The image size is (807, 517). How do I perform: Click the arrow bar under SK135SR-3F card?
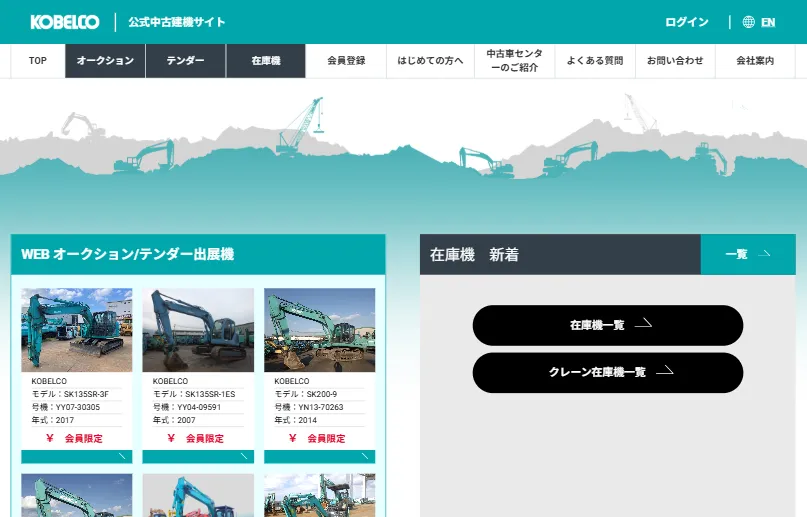point(77,456)
